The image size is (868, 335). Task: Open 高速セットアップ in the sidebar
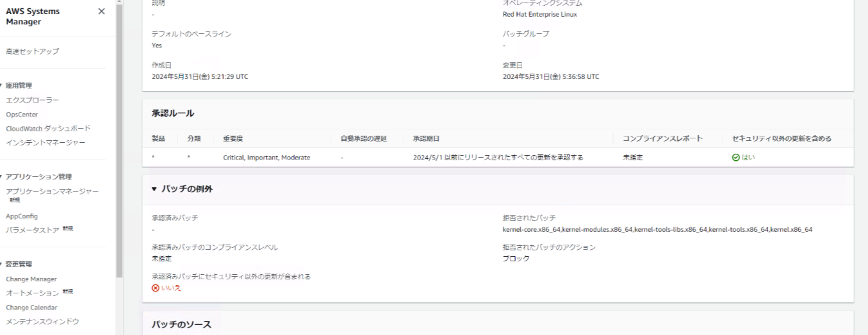coord(32,51)
